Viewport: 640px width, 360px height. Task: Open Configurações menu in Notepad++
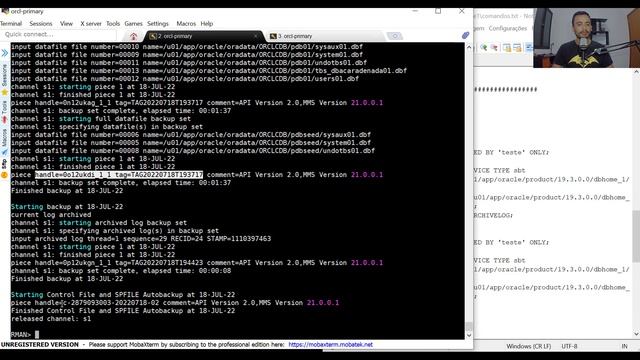tap(508, 28)
